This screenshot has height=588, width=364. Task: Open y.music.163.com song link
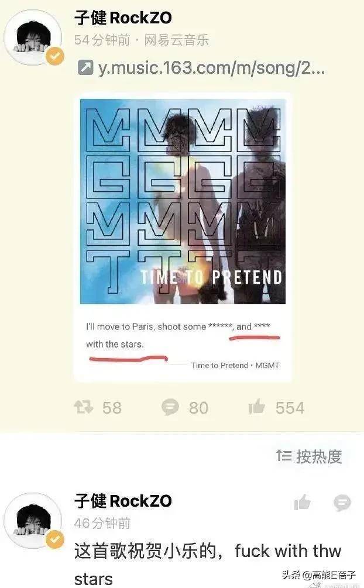211,68
